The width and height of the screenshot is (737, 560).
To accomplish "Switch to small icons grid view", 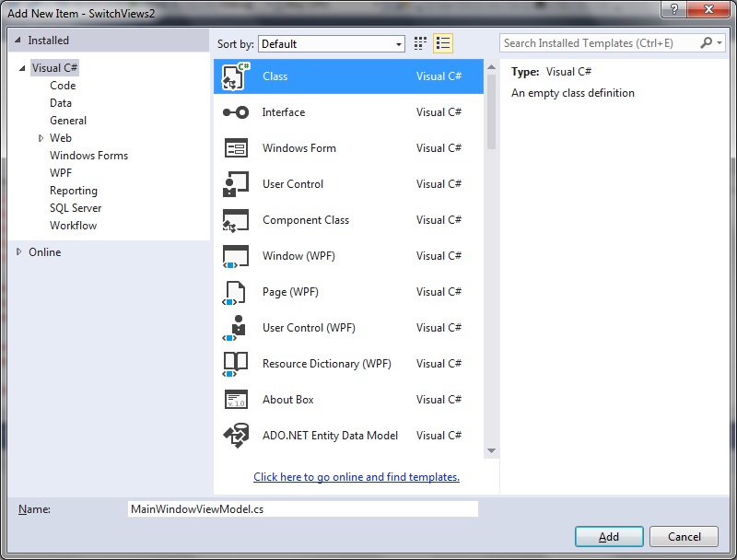I will click(x=420, y=43).
